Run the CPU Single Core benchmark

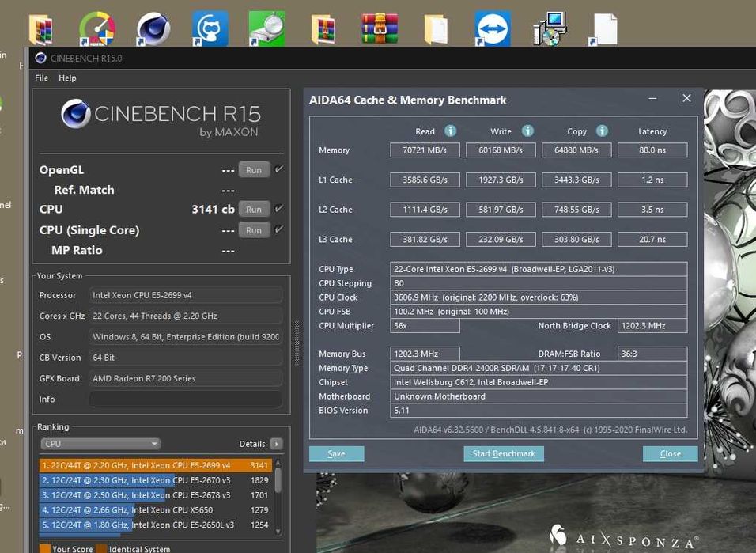[254, 230]
